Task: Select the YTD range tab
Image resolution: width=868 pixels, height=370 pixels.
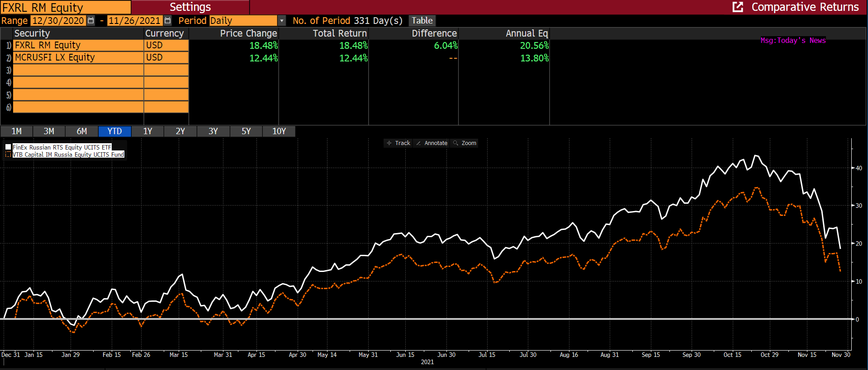Action: click(x=114, y=131)
